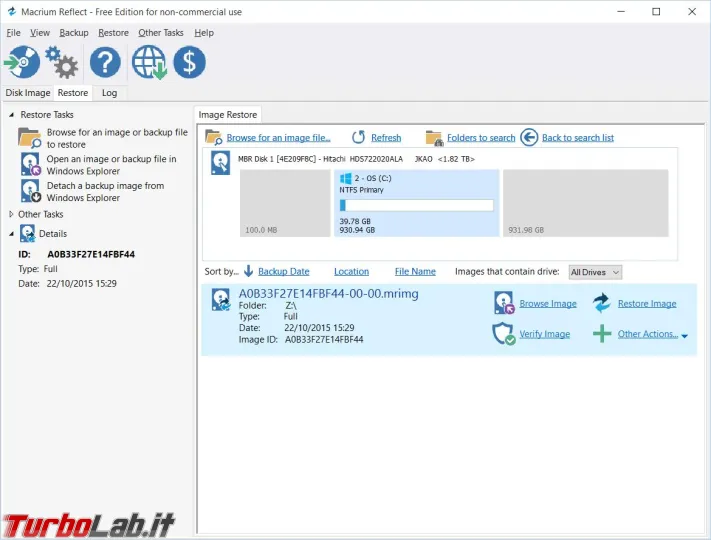Switch to the Log tab
The width and height of the screenshot is (711, 540).
tap(109, 93)
